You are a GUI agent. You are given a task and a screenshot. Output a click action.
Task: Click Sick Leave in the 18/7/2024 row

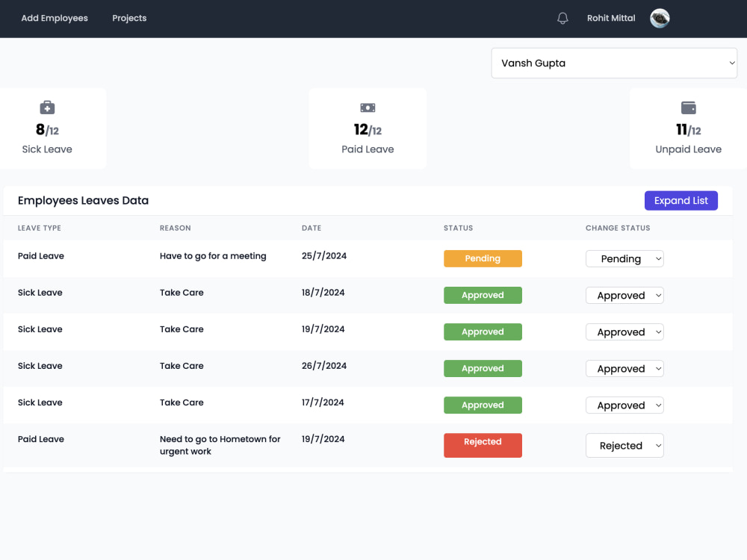tap(40, 293)
